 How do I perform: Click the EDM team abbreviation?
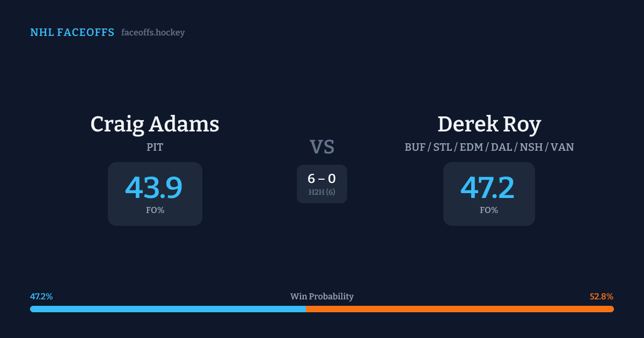[471, 147]
